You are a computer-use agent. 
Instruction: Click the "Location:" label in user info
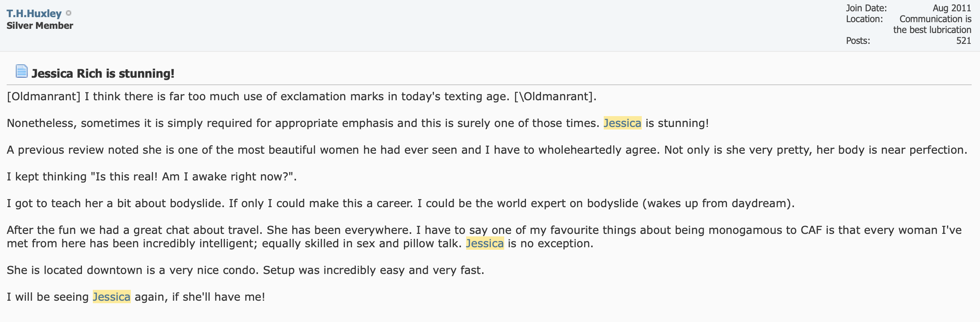(x=864, y=19)
